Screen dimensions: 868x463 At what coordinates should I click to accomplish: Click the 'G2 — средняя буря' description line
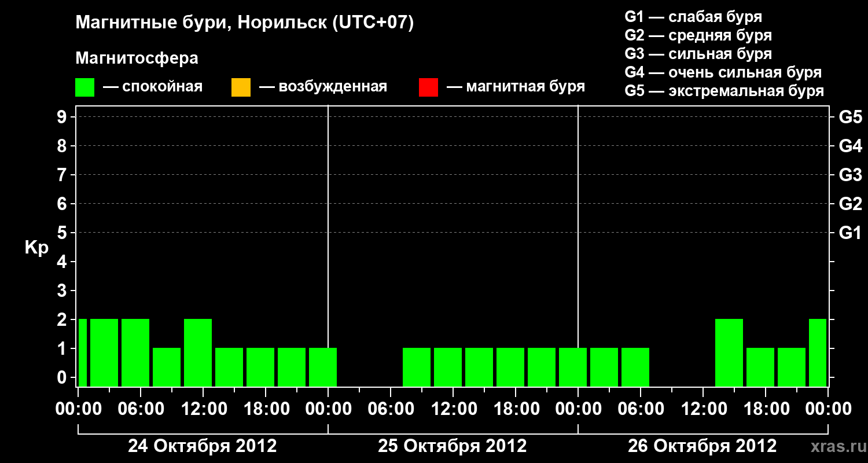(698, 35)
